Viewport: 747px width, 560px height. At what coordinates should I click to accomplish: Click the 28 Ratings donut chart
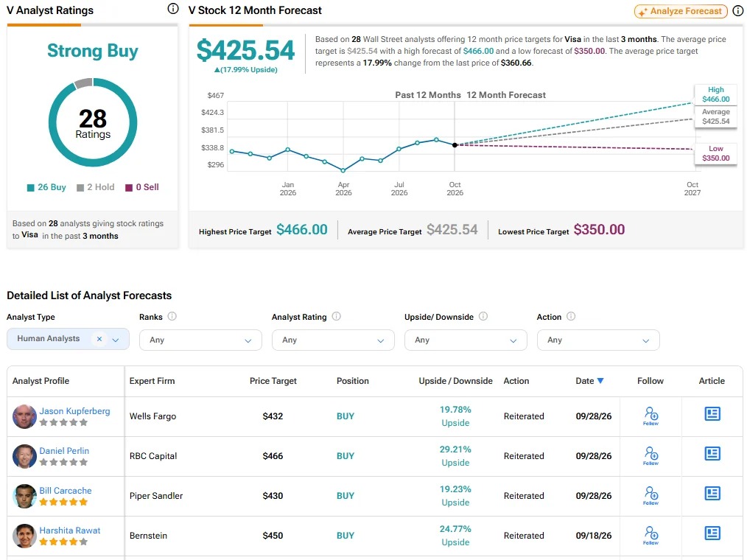click(x=93, y=122)
